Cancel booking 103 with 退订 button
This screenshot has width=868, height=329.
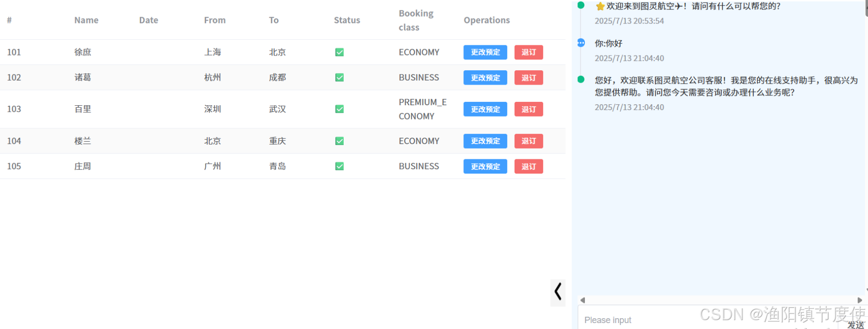[x=529, y=109]
